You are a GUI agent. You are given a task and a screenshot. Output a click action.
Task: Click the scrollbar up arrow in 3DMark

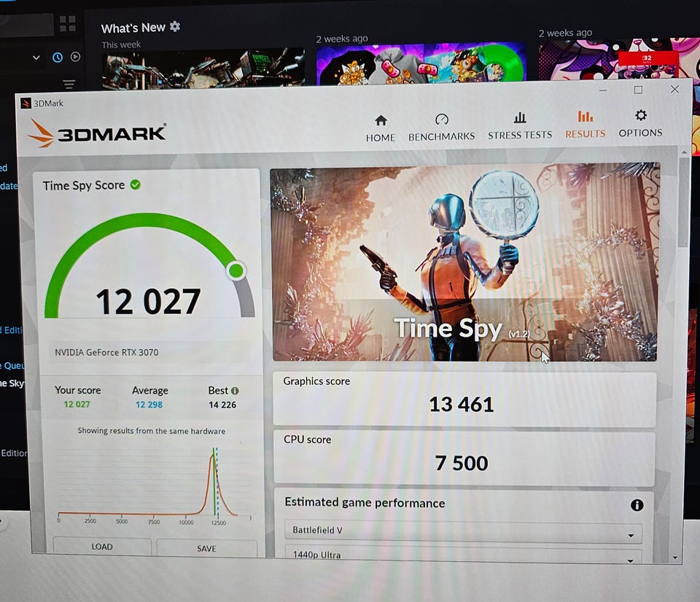point(684,152)
